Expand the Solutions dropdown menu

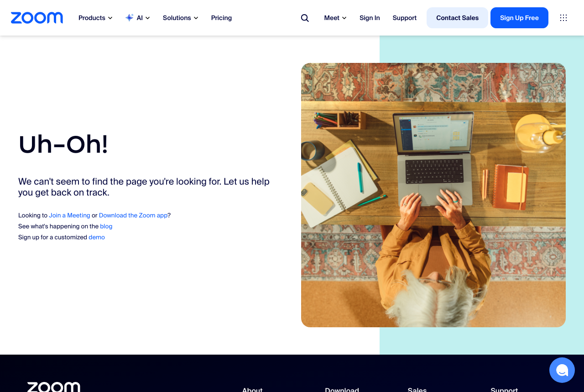pyautogui.click(x=181, y=18)
